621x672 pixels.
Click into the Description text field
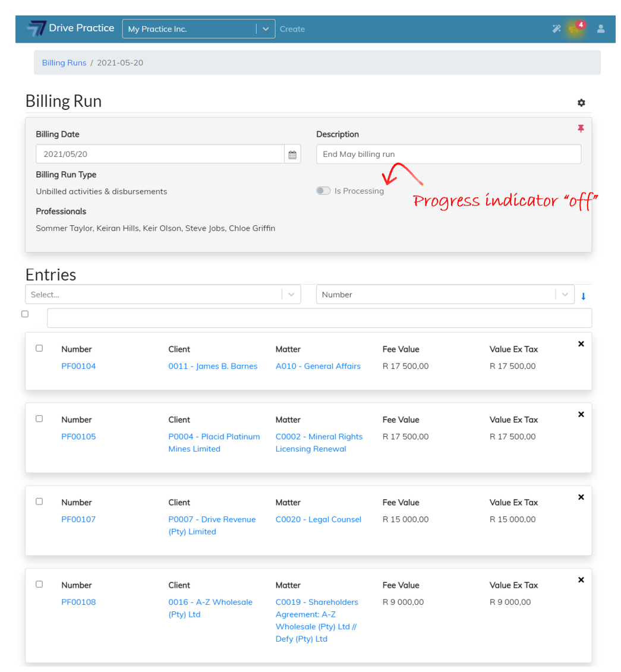(448, 154)
